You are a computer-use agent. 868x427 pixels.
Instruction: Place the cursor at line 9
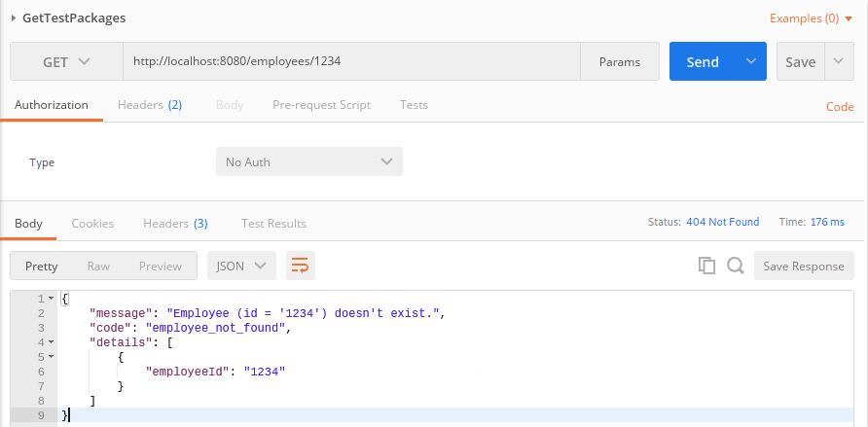[x=453, y=415]
